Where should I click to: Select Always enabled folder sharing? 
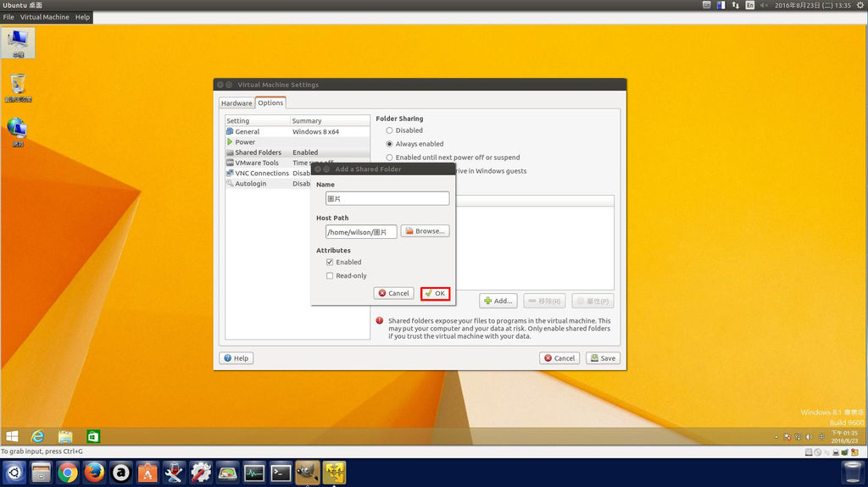pos(389,144)
